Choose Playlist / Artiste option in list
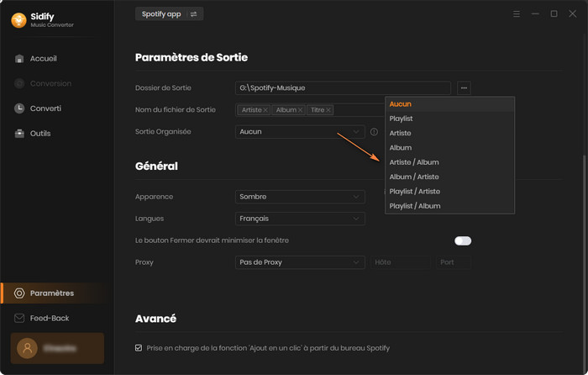 pyautogui.click(x=415, y=192)
